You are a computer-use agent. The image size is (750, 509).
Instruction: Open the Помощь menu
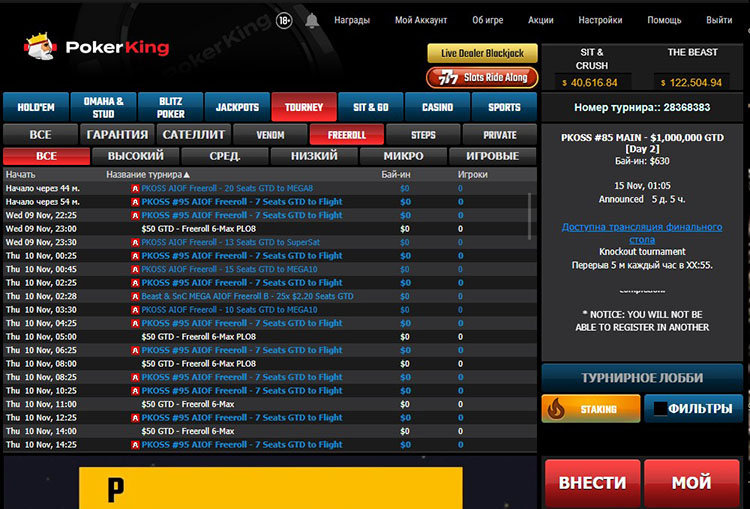point(664,20)
